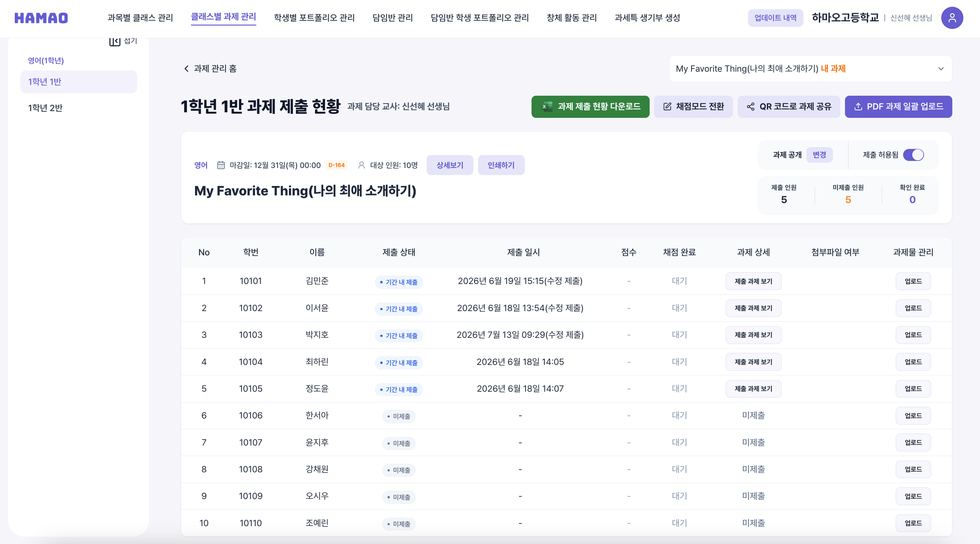
Task: Click the share icon on QR button
Action: click(x=750, y=106)
